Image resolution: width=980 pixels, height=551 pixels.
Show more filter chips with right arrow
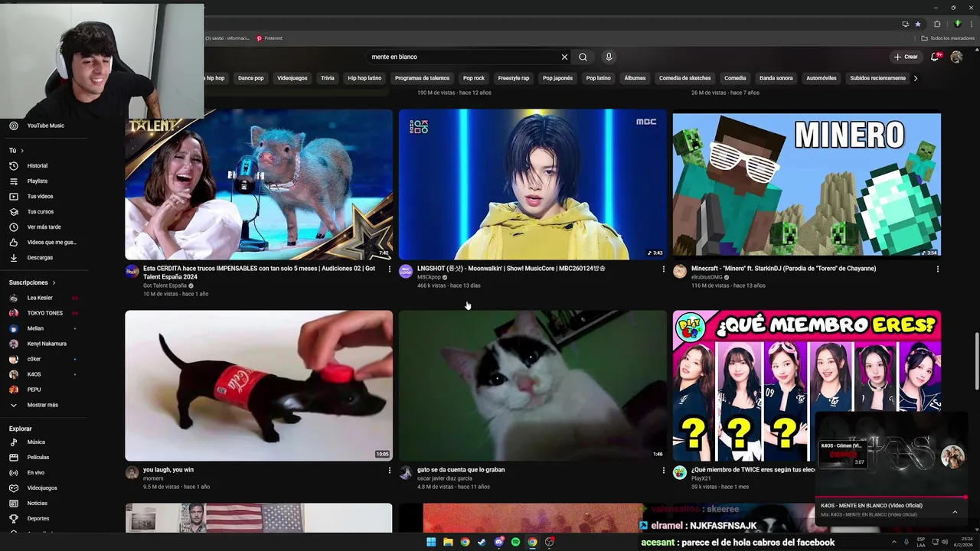[x=915, y=78]
